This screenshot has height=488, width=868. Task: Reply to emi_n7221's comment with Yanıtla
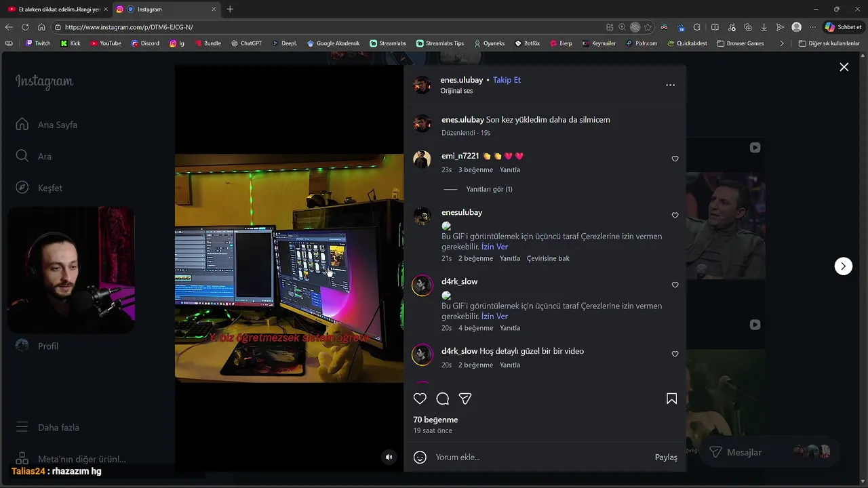click(510, 170)
